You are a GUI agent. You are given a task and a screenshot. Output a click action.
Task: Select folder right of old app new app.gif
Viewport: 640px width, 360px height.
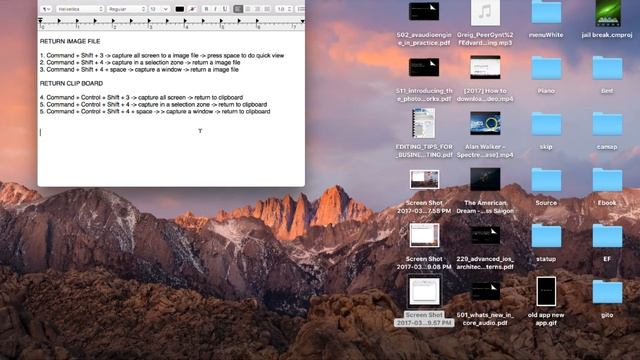[x=607, y=300]
